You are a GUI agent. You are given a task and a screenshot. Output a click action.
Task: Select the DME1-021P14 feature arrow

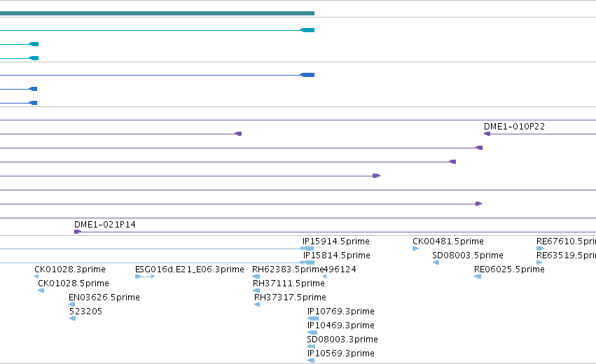[x=78, y=232]
